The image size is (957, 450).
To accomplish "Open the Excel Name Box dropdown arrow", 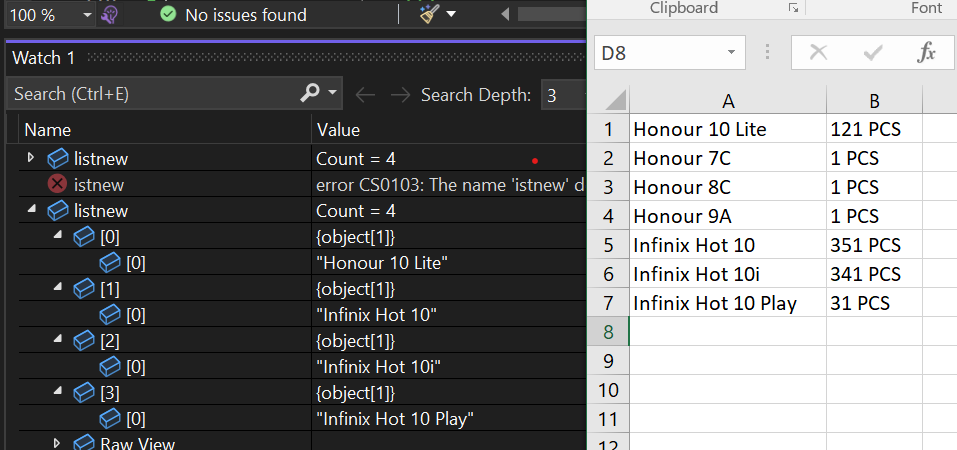I will (x=731, y=53).
